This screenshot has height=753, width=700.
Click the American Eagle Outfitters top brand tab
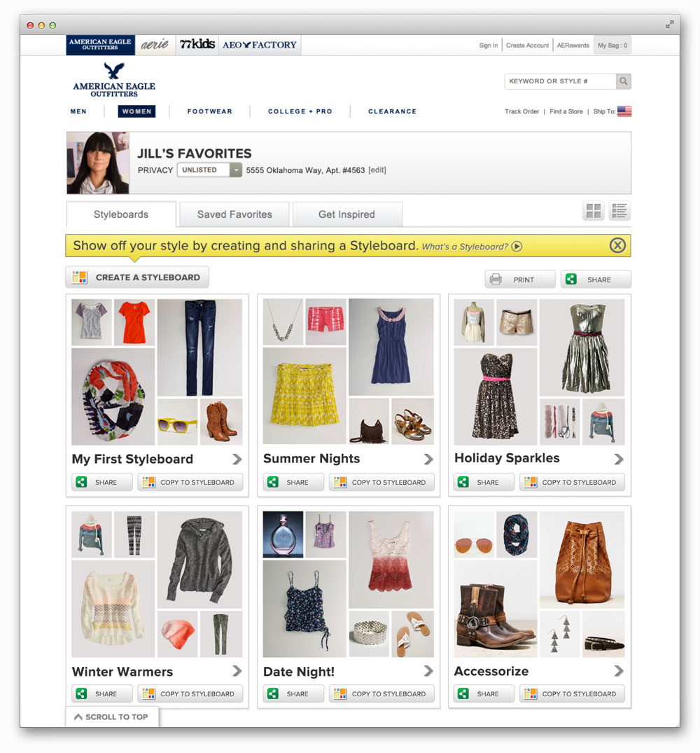click(x=100, y=45)
